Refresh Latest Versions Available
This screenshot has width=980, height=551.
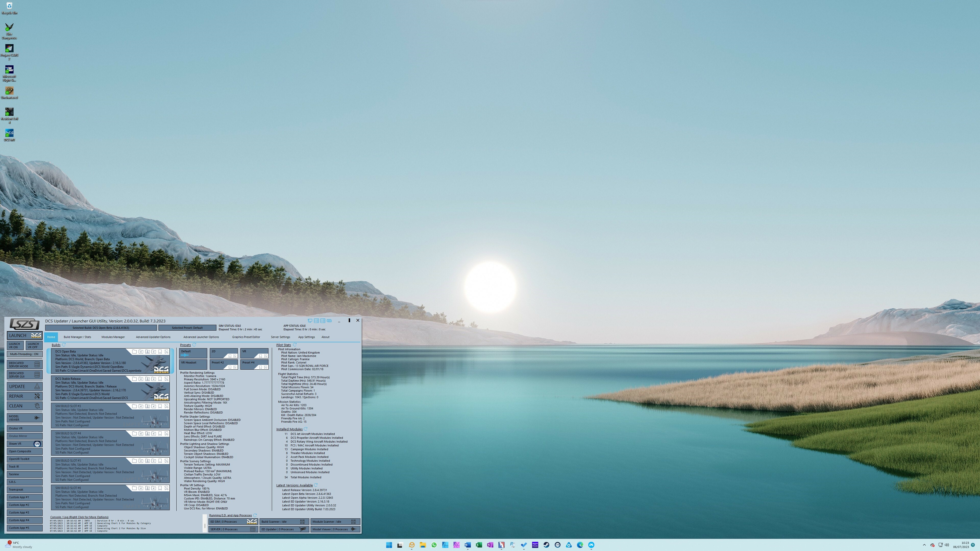pyautogui.click(x=316, y=485)
